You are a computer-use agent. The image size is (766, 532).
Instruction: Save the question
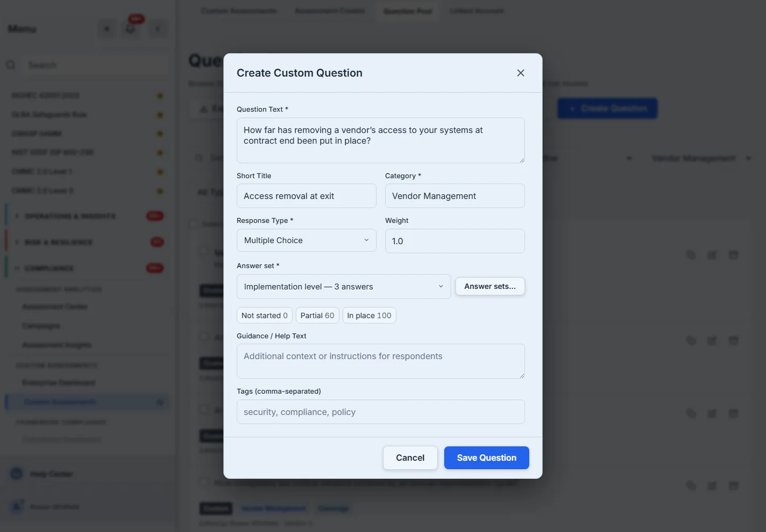487,458
